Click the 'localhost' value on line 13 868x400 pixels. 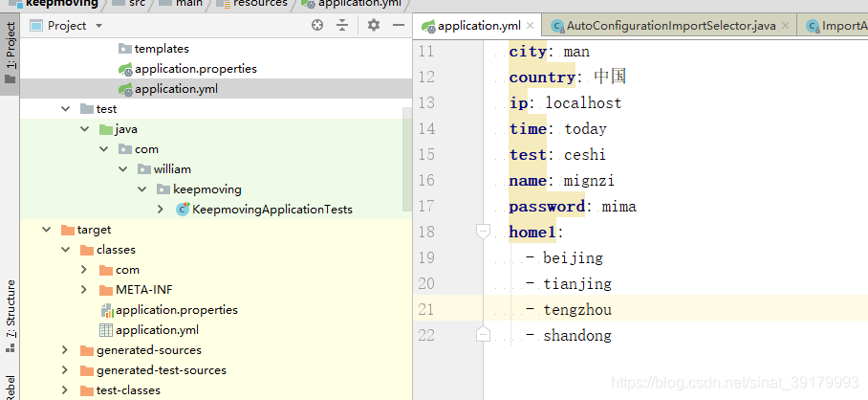[x=583, y=103]
